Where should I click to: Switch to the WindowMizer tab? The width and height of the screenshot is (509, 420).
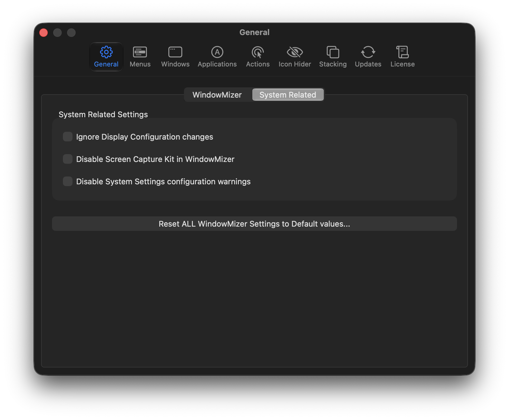(217, 95)
